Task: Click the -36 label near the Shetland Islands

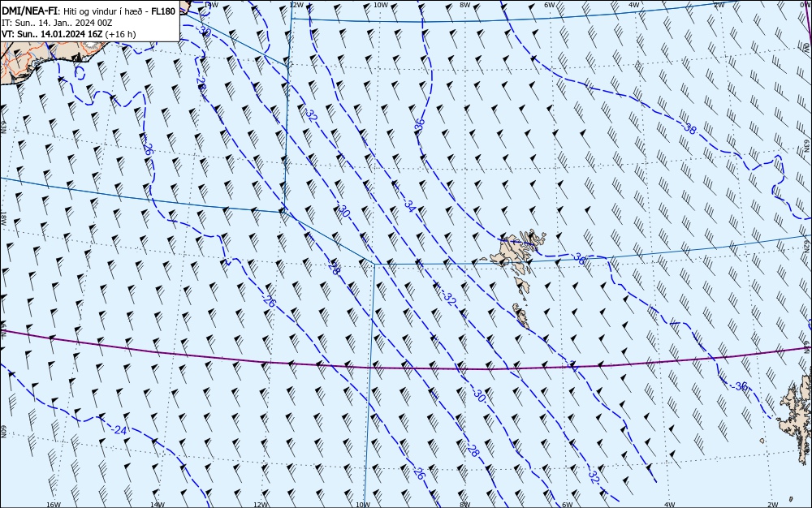Action: (740, 386)
